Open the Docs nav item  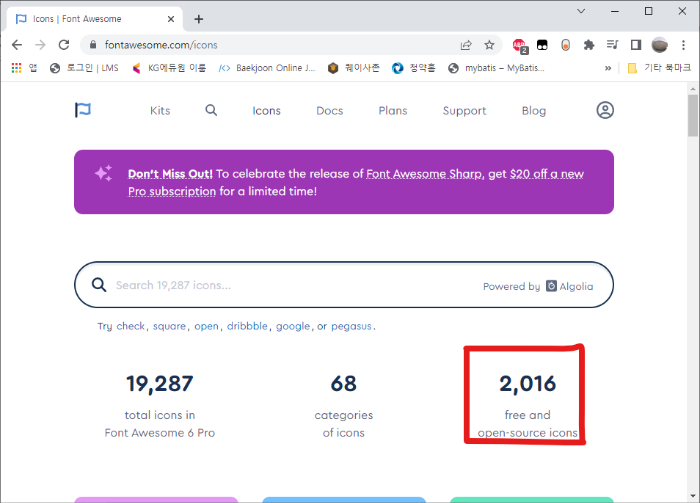pos(329,110)
